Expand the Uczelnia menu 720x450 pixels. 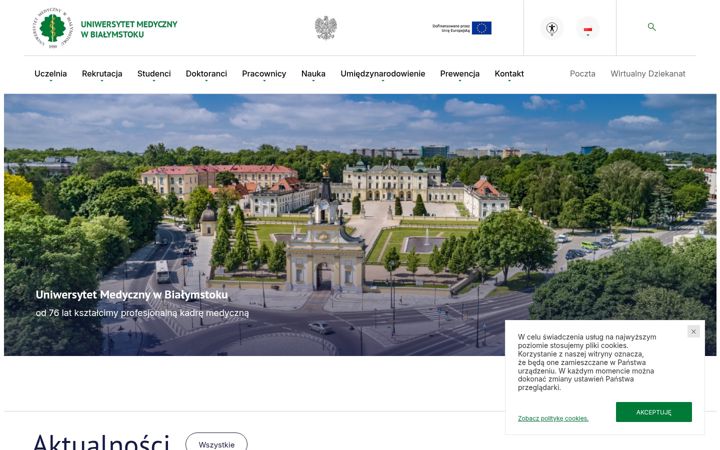coord(51,73)
